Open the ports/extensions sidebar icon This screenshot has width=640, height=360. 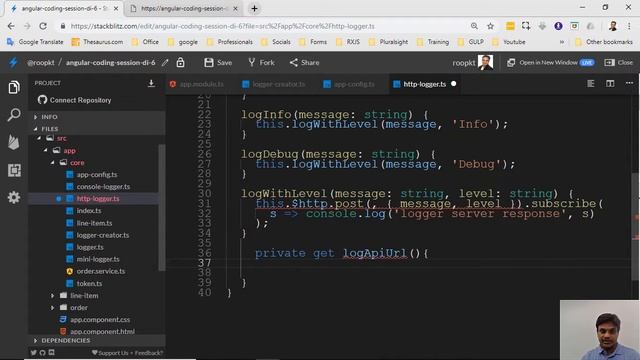(14, 170)
